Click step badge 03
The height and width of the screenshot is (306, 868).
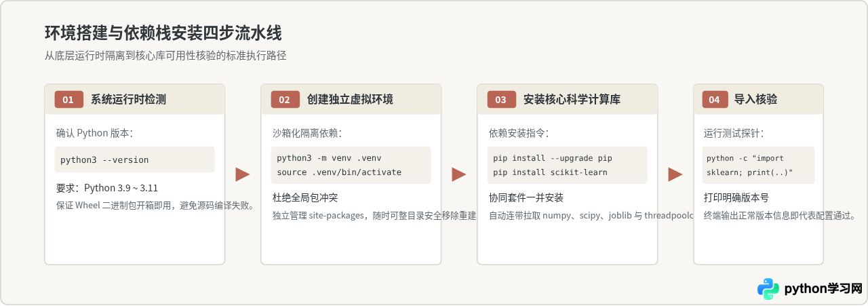point(501,100)
